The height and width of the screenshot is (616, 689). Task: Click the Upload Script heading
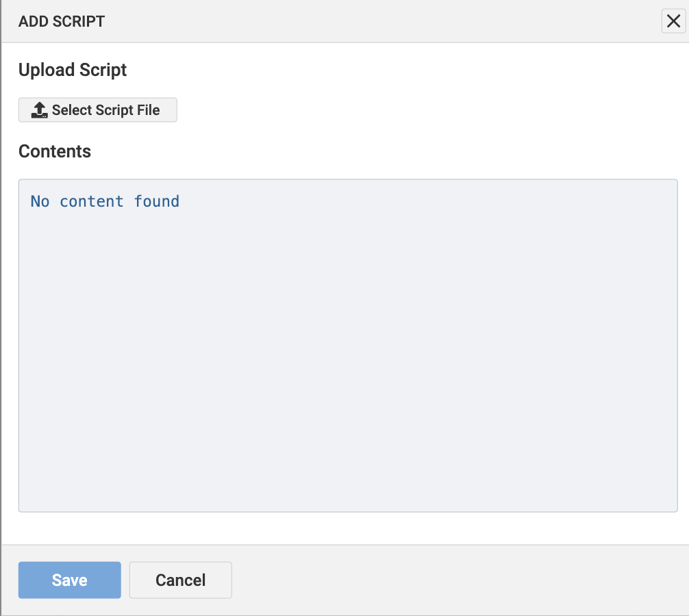73,70
